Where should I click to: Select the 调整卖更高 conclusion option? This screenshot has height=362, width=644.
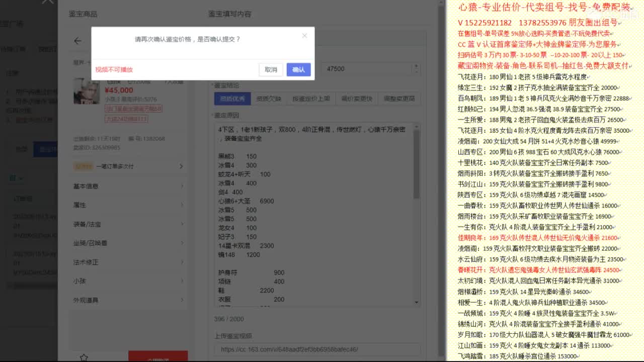click(x=399, y=99)
